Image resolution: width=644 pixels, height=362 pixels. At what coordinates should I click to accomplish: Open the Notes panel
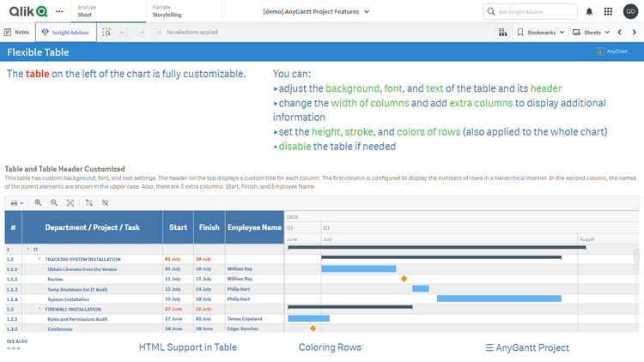coord(17,32)
